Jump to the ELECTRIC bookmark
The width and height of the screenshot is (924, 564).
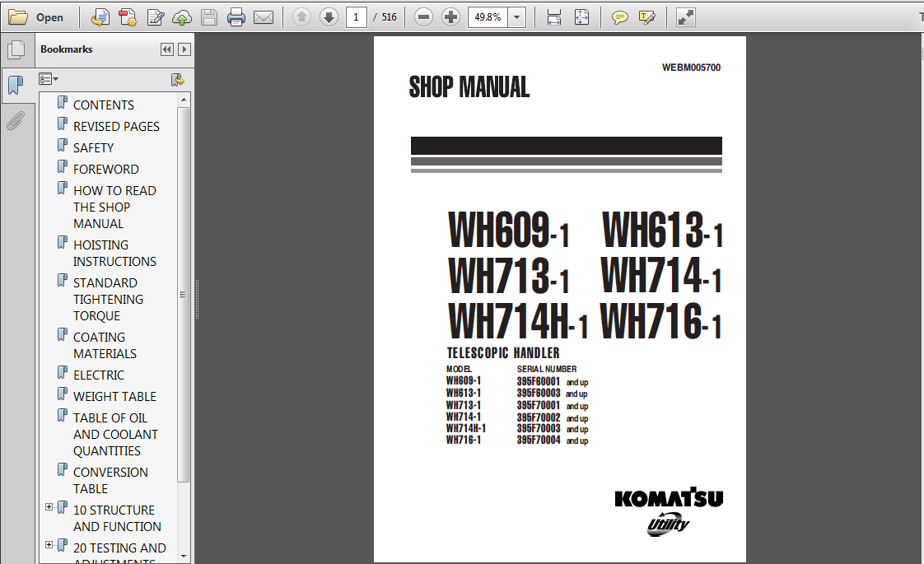(x=98, y=375)
